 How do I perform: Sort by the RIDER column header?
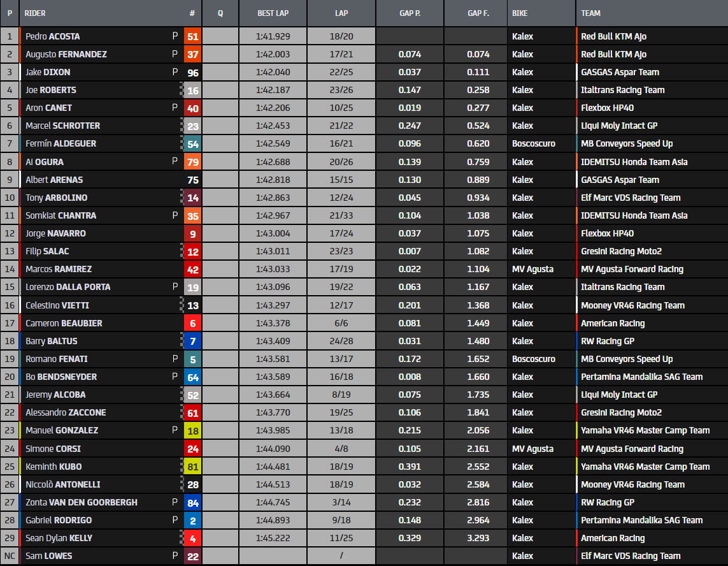point(35,13)
